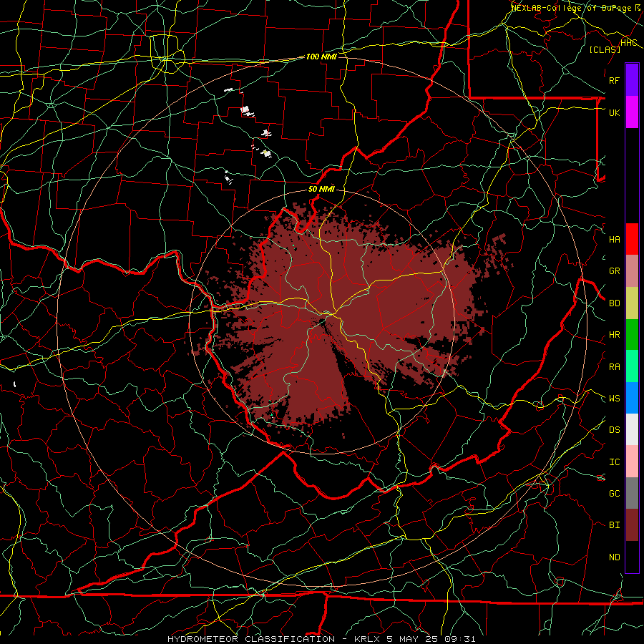
Task: Click the DS white legend swatch
Action: [x=632, y=429]
